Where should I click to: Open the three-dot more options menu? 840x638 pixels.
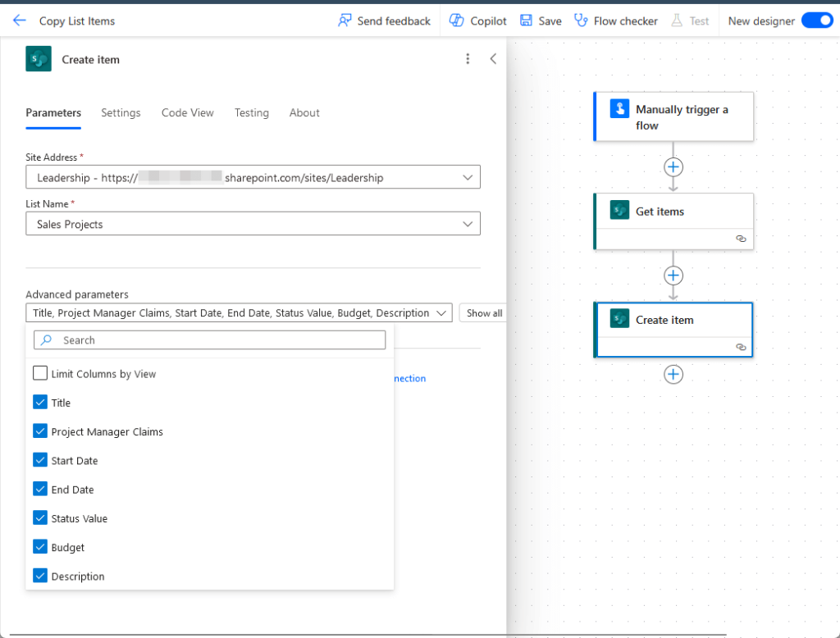(x=468, y=59)
